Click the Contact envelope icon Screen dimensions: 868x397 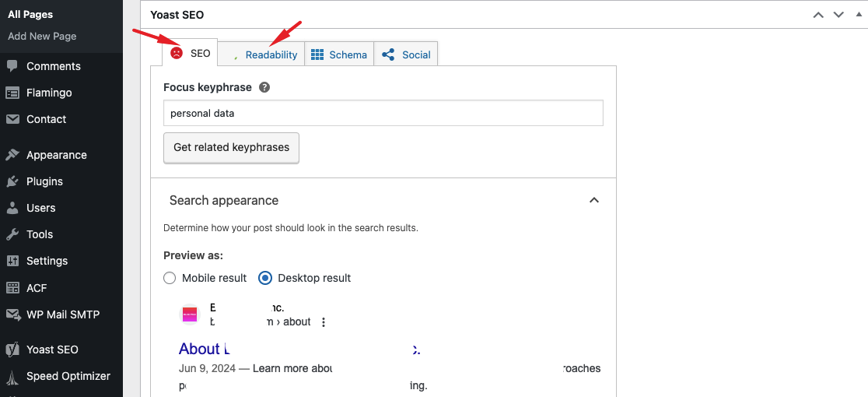click(12, 119)
